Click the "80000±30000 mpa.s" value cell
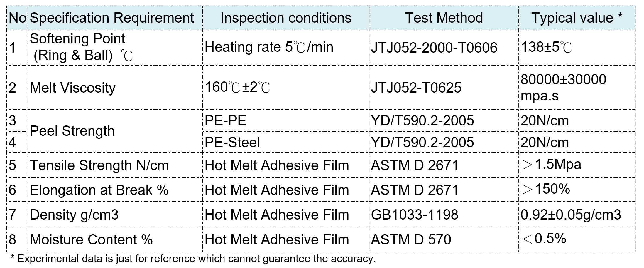 (x=563, y=88)
